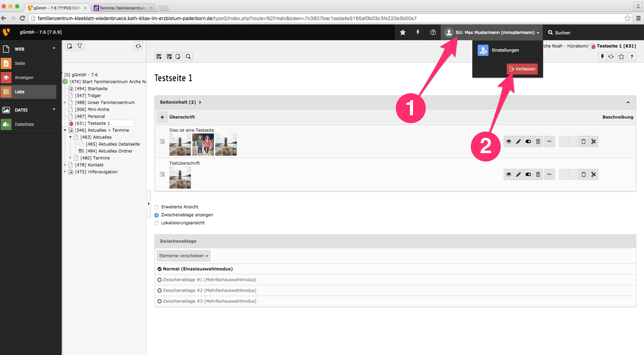Select Zwischenablage #2 clipboard mode

coord(160,290)
